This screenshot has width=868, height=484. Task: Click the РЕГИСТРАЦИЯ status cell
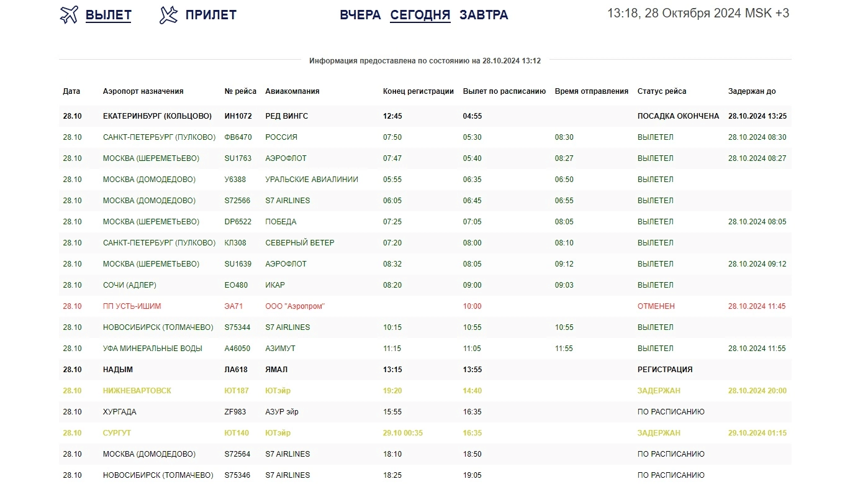[665, 370]
